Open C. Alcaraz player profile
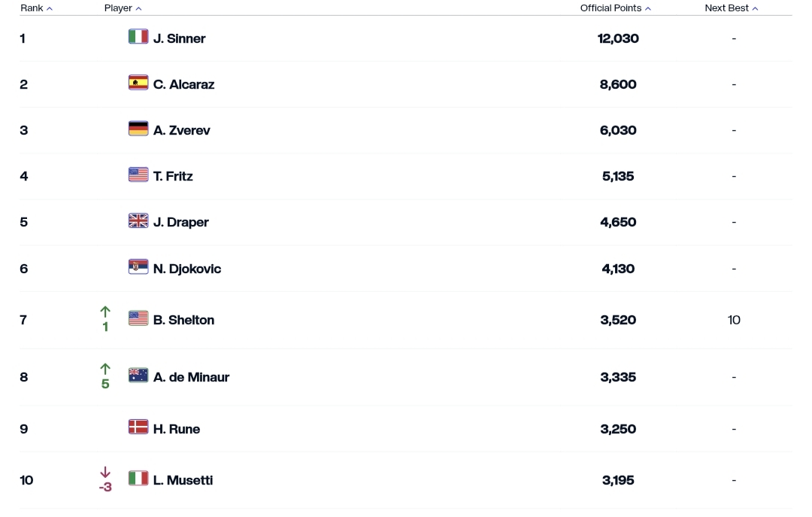812x517 pixels. [x=183, y=84]
